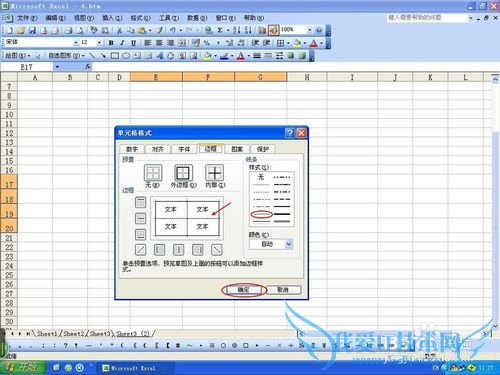Click the Insert WordArt icon
Screen dimensions: 500x375
(x=160, y=56)
